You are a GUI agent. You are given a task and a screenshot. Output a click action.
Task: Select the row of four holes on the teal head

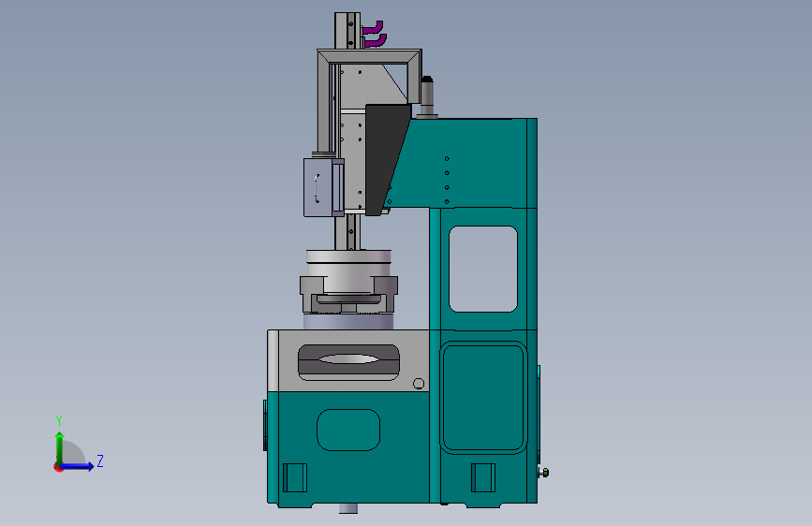[447, 180]
